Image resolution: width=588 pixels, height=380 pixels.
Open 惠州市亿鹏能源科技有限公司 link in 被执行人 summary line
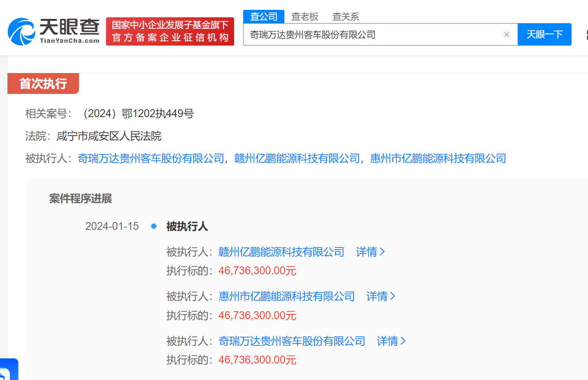pyautogui.click(x=438, y=158)
